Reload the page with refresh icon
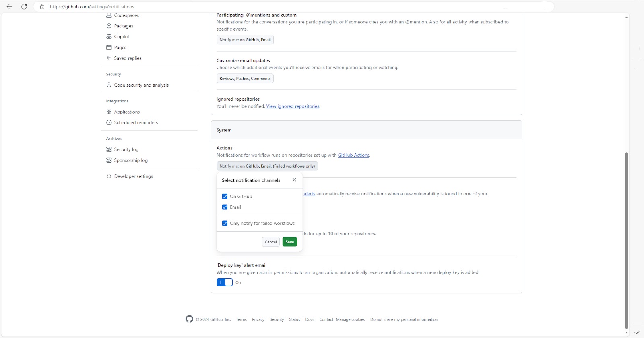Viewport: 644px width, 338px height. point(24,6)
